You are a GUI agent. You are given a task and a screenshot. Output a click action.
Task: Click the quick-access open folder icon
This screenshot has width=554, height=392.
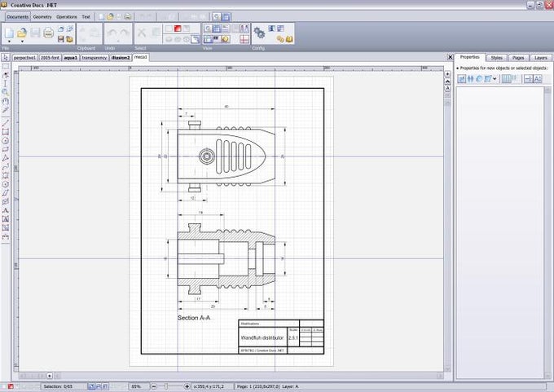110,16
